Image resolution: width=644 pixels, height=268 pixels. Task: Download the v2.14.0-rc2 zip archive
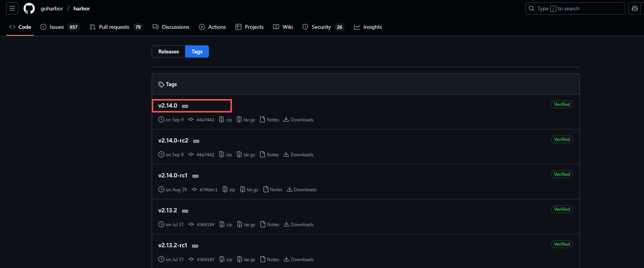pos(225,155)
